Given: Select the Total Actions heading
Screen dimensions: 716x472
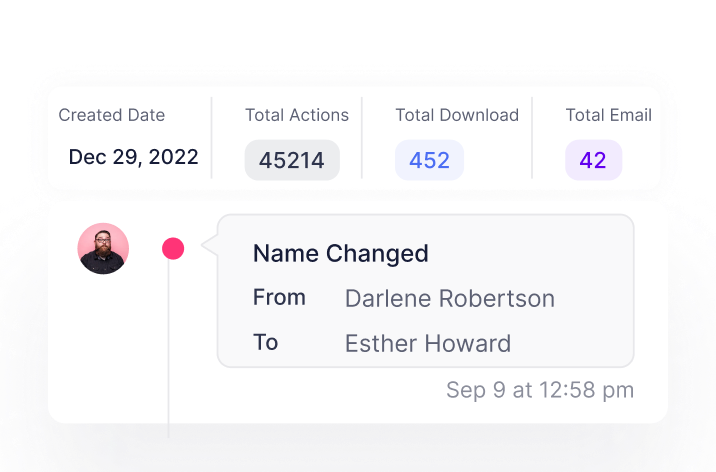Looking at the screenshot, I should [297, 115].
